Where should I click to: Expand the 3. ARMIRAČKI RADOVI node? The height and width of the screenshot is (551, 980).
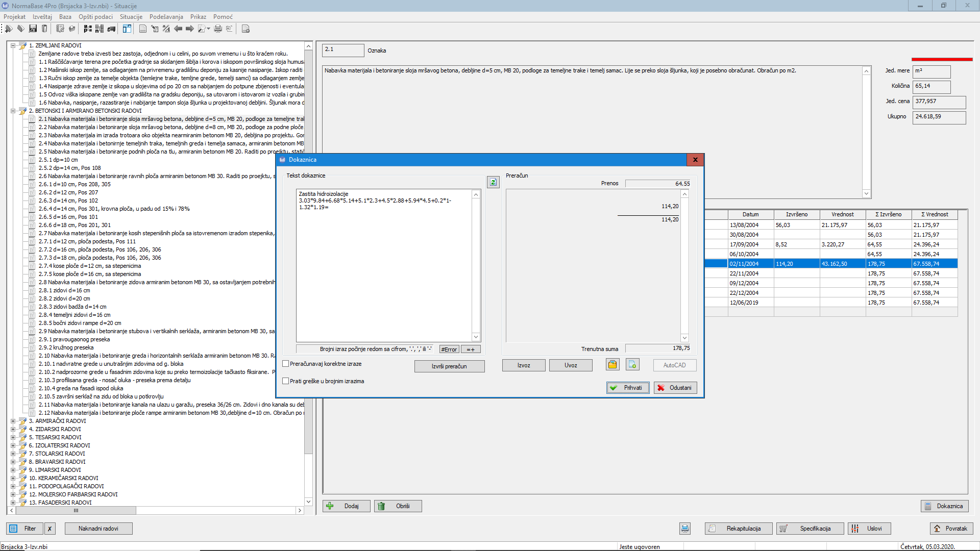[13, 421]
